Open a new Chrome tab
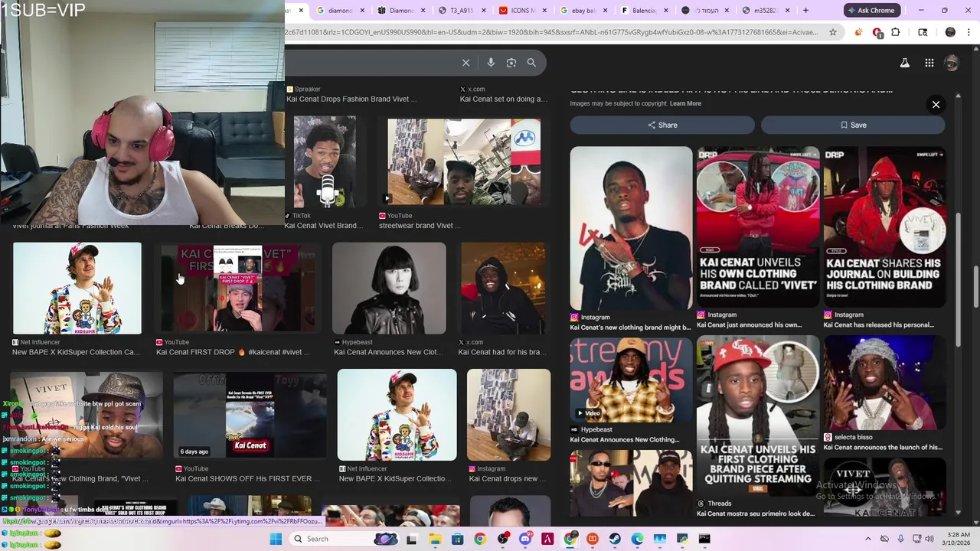This screenshot has width=980, height=551. tap(805, 10)
